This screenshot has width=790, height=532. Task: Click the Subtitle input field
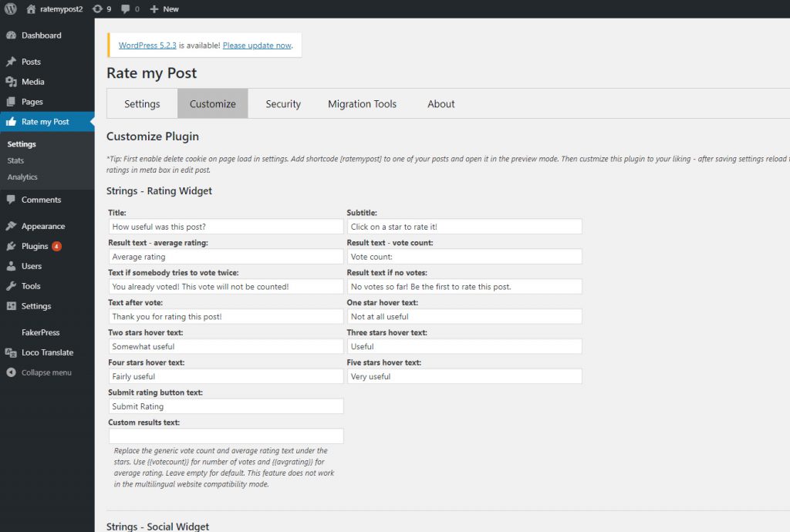(x=464, y=227)
